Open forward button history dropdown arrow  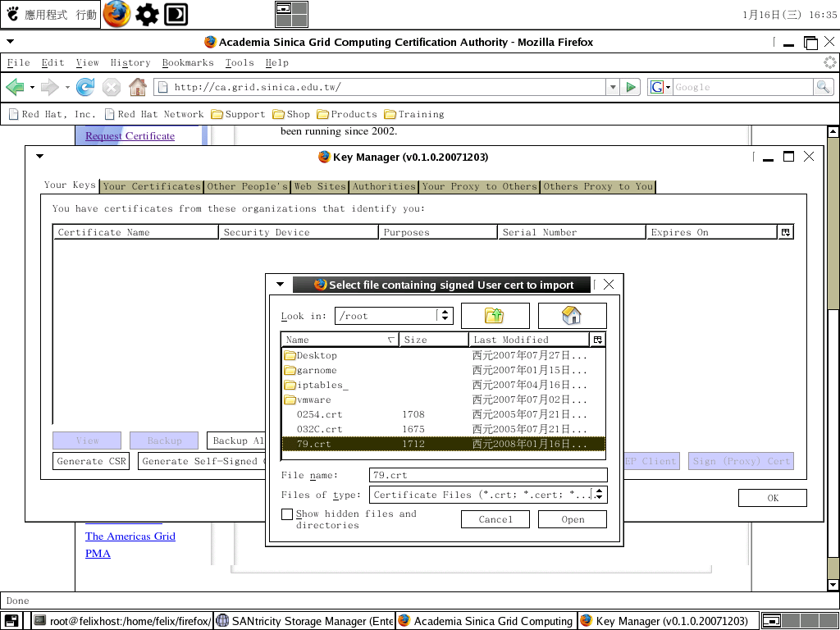(x=67, y=87)
